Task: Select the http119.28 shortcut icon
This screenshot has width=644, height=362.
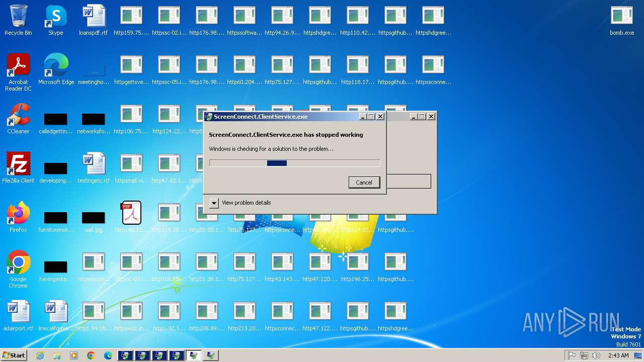Action: pos(169,217)
